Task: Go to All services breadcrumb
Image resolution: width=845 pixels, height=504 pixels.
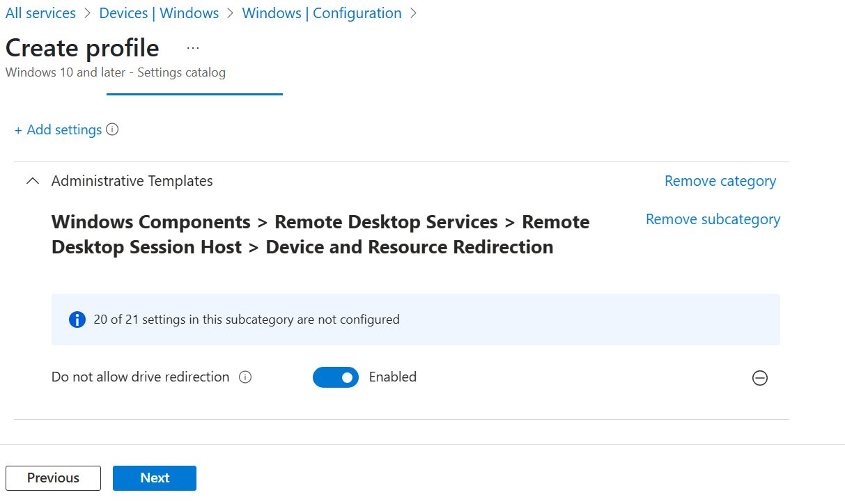Action: [40, 13]
